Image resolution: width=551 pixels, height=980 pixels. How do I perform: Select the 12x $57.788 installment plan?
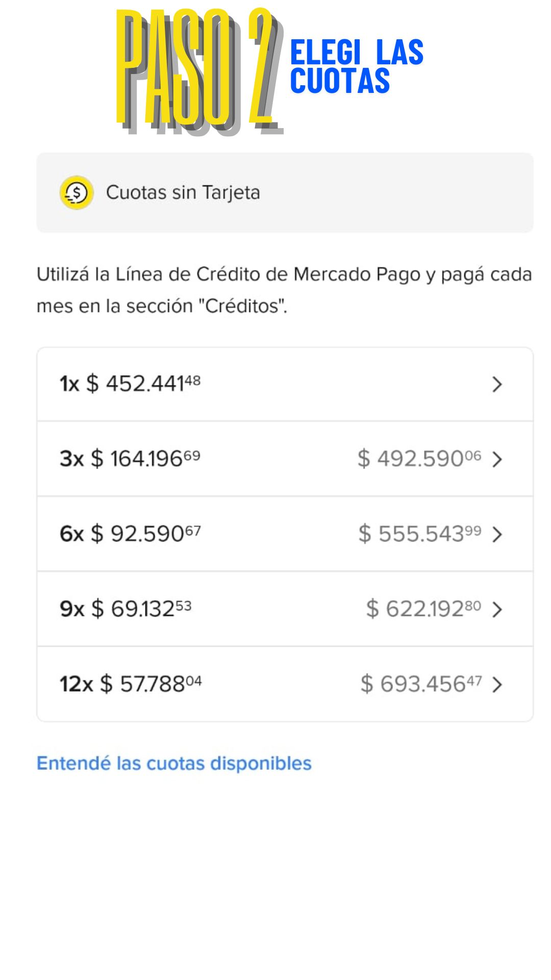click(x=131, y=684)
